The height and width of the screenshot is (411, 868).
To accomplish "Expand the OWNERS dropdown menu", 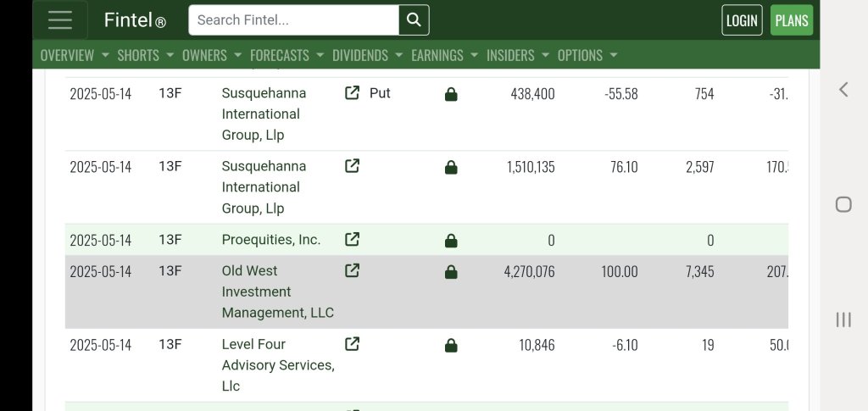I will 212,55.
